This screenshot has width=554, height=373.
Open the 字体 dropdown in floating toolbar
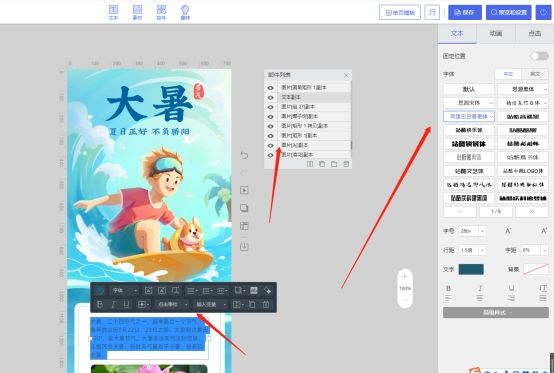click(124, 290)
